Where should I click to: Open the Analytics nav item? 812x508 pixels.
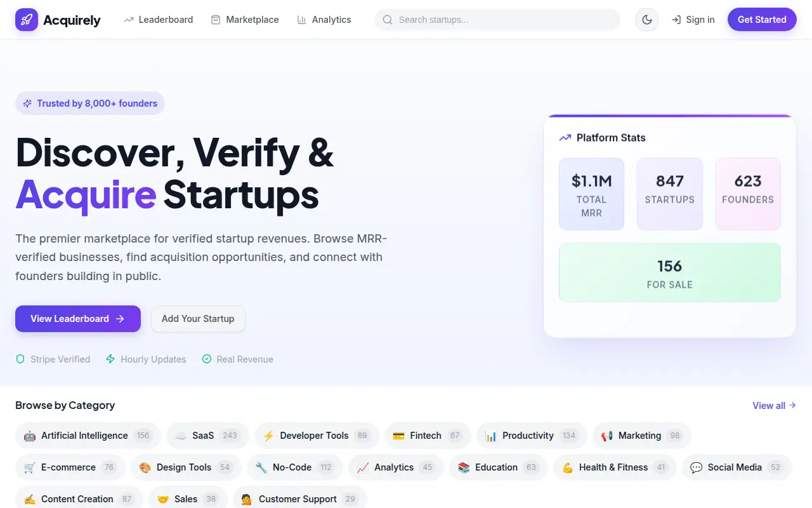[324, 20]
